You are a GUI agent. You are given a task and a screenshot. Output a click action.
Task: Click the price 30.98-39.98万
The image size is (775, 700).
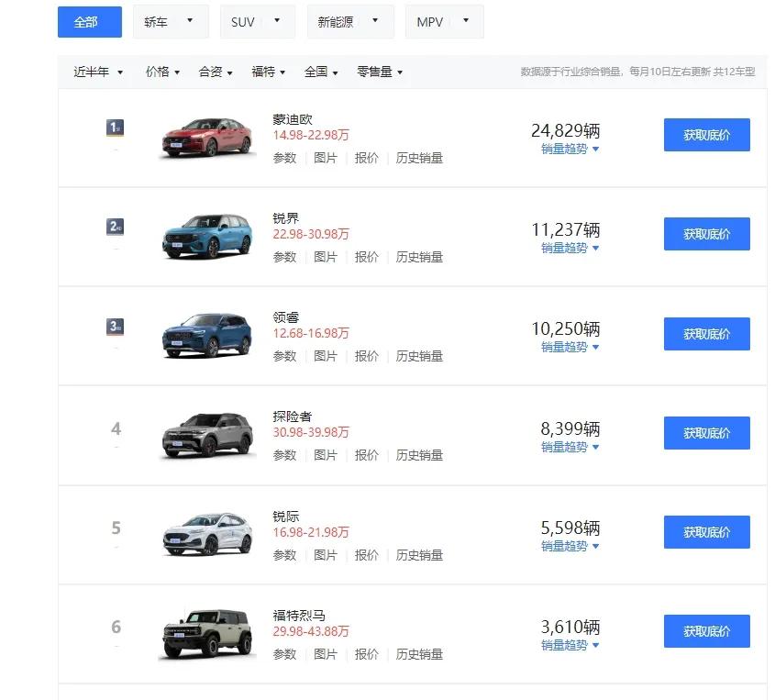point(311,432)
